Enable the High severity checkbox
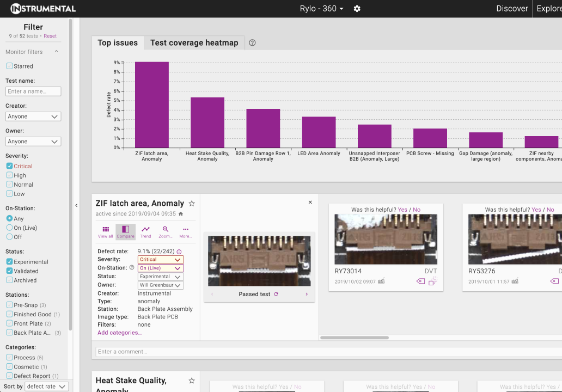Image resolution: width=562 pixels, height=392 pixels. [9, 175]
